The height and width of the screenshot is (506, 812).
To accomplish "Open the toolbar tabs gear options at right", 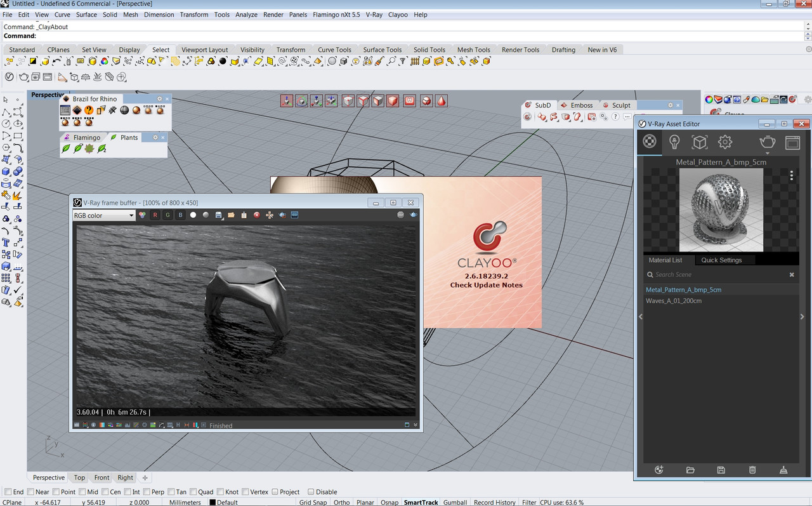I will (x=808, y=50).
